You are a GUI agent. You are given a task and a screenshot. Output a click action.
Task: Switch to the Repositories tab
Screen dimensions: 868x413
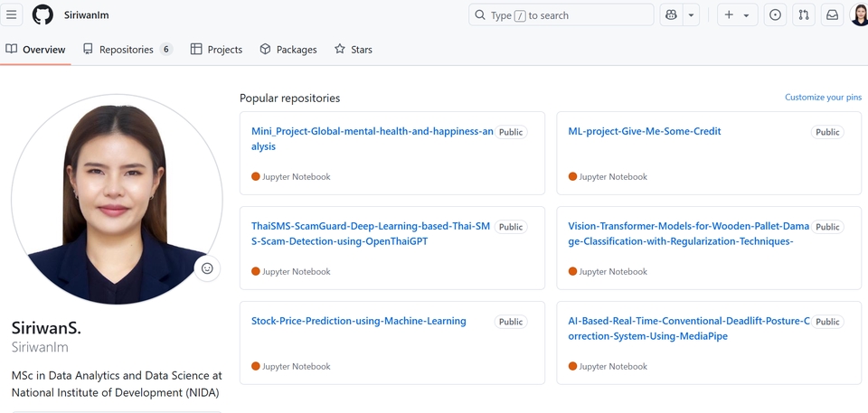[x=127, y=50]
